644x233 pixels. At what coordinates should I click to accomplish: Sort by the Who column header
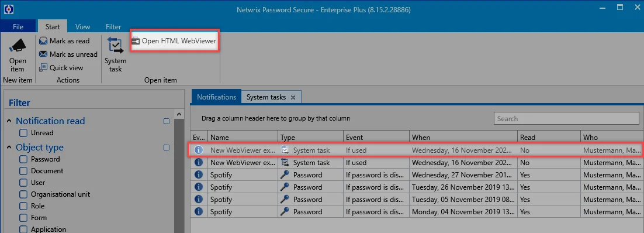click(x=612, y=137)
